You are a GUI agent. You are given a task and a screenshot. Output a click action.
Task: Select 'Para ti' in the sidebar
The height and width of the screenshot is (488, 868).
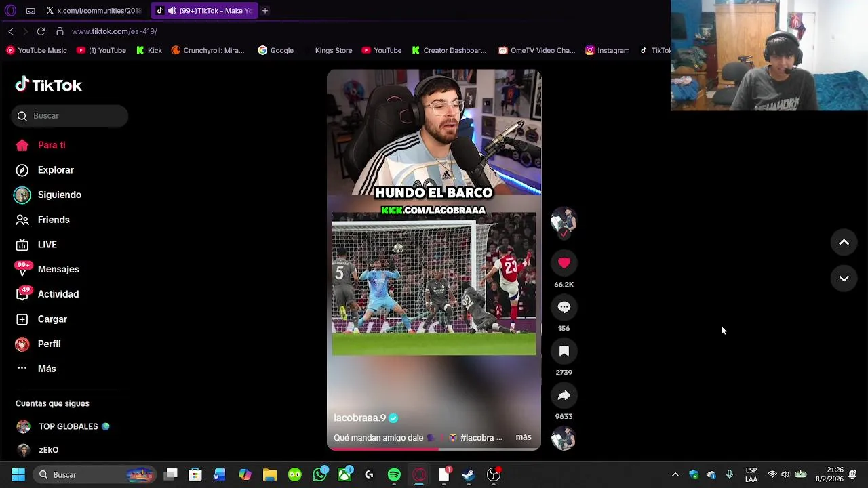point(52,145)
